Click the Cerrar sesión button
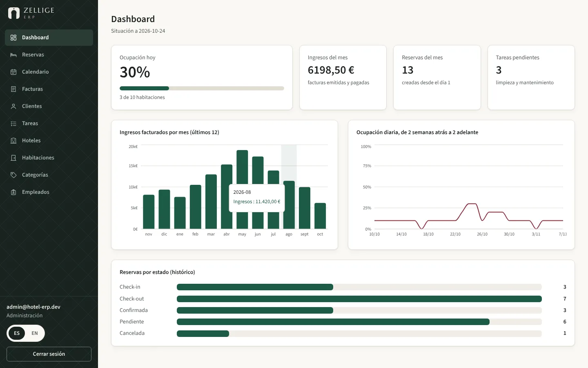Viewport: 588px width, 368px height. tap(49, 354)
